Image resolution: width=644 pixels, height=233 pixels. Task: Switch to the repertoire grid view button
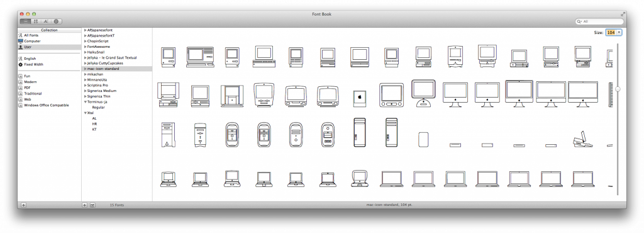(36, 21)
